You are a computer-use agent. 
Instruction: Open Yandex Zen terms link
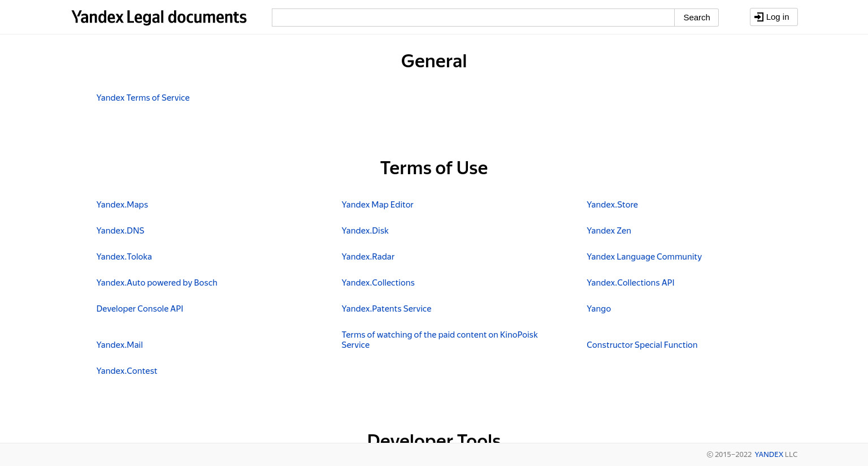tap(609, 231)
